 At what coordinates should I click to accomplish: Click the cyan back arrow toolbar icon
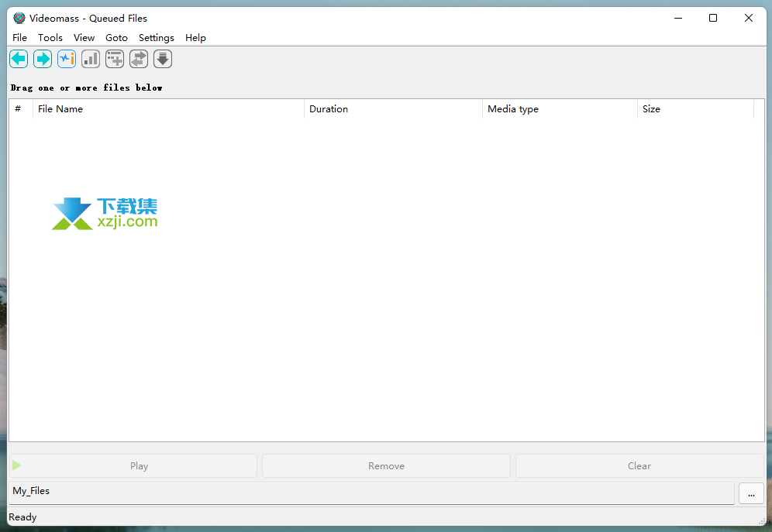[19, 59]
